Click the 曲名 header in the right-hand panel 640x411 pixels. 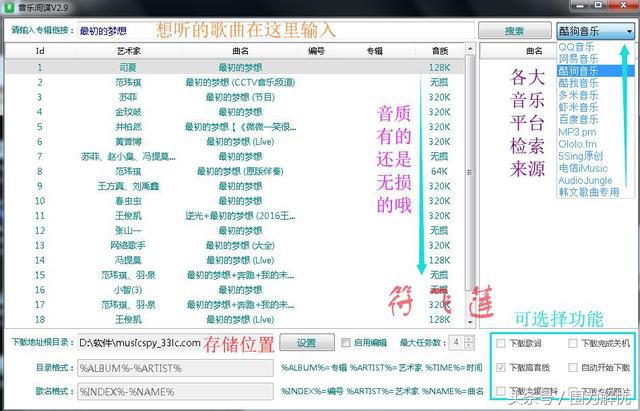point(534,51)
